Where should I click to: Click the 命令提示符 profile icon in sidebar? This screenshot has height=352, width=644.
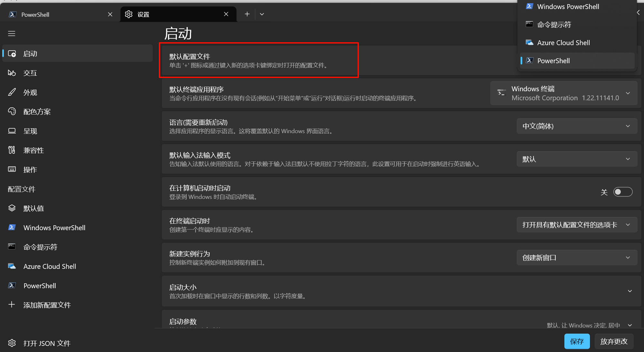pos(12,247)
